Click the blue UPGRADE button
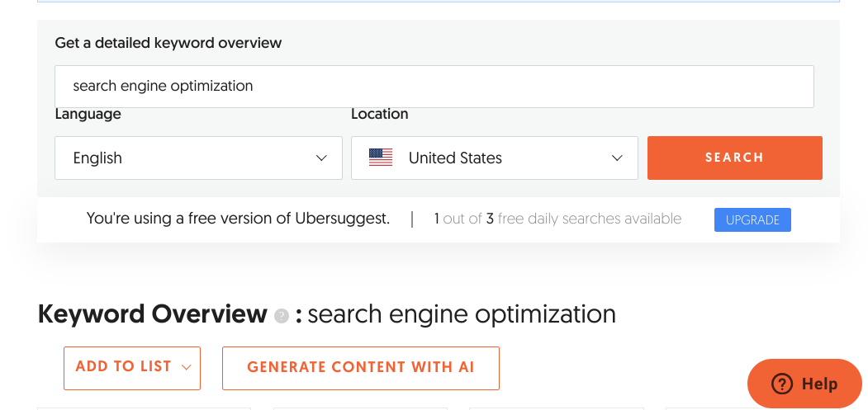 [x=752, y=219]
